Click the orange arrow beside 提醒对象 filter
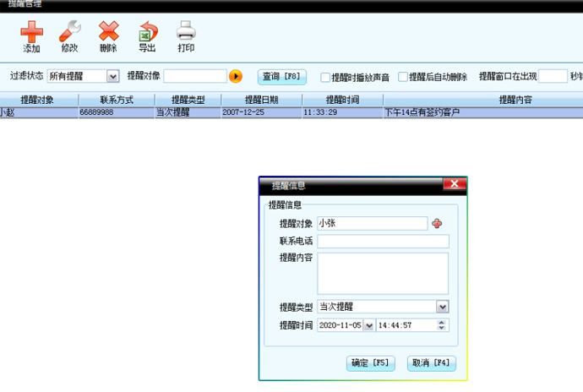The width and height of the screenshot is (583, 392). coord(237,76)
